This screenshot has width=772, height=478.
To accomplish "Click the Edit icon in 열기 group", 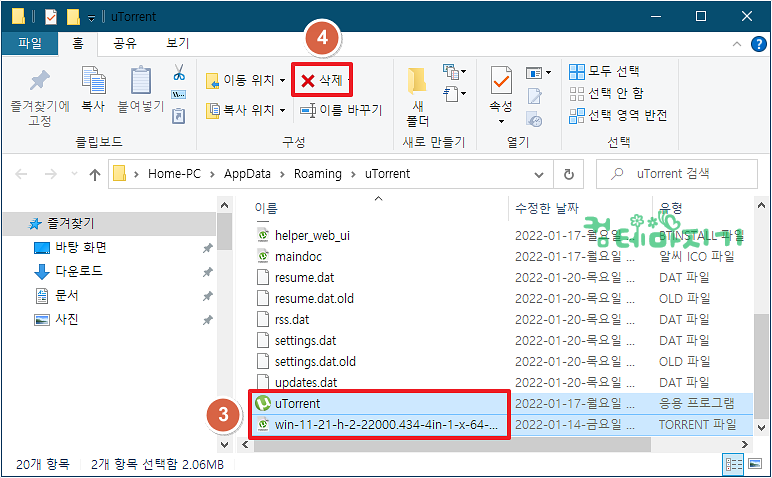I will point(534,96).
